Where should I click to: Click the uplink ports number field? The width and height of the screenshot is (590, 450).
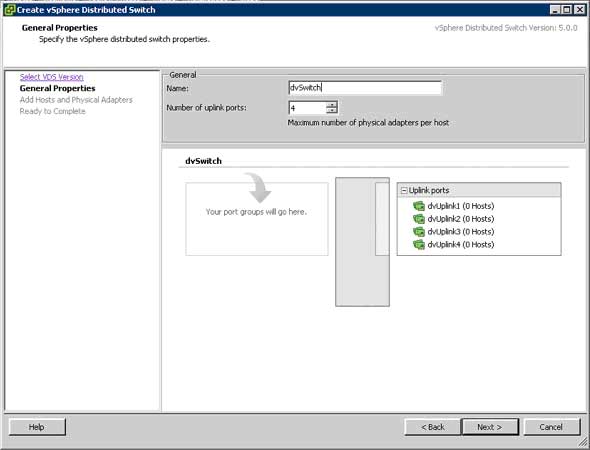tap(307, 108)
